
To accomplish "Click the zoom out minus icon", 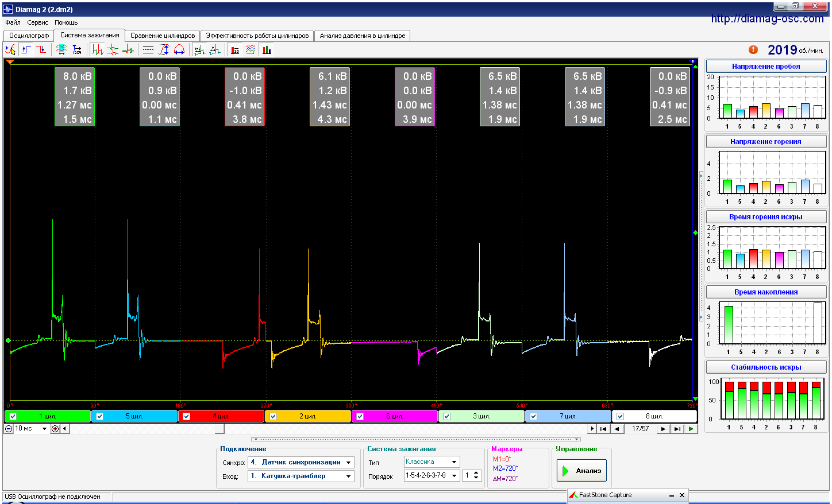I will coord(9,429).
